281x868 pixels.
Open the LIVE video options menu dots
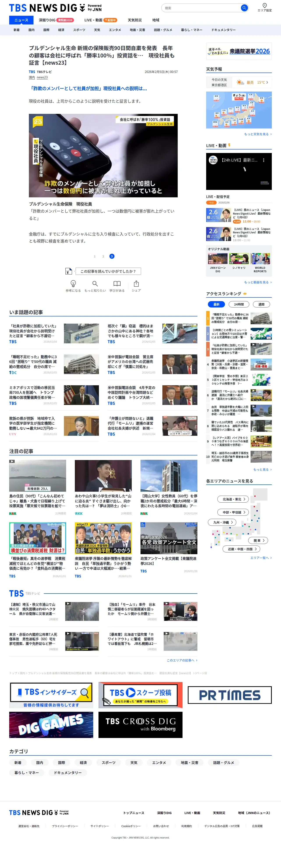264,160
